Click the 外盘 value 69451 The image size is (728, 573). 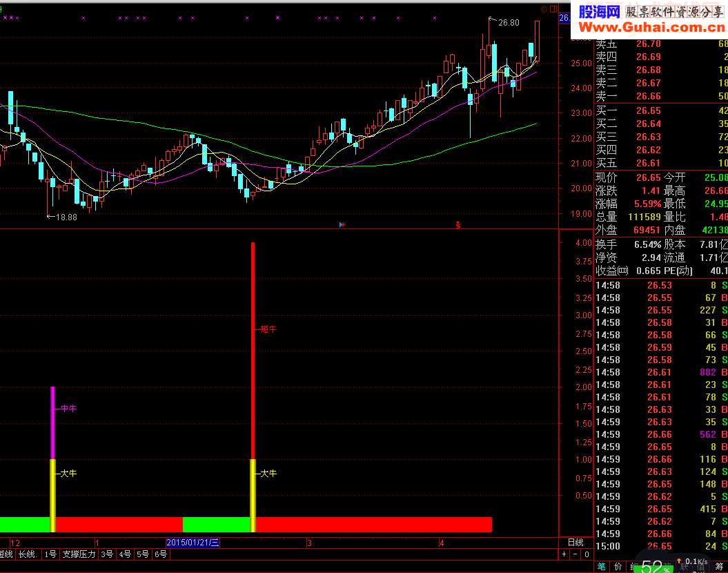tap(647, 230)
